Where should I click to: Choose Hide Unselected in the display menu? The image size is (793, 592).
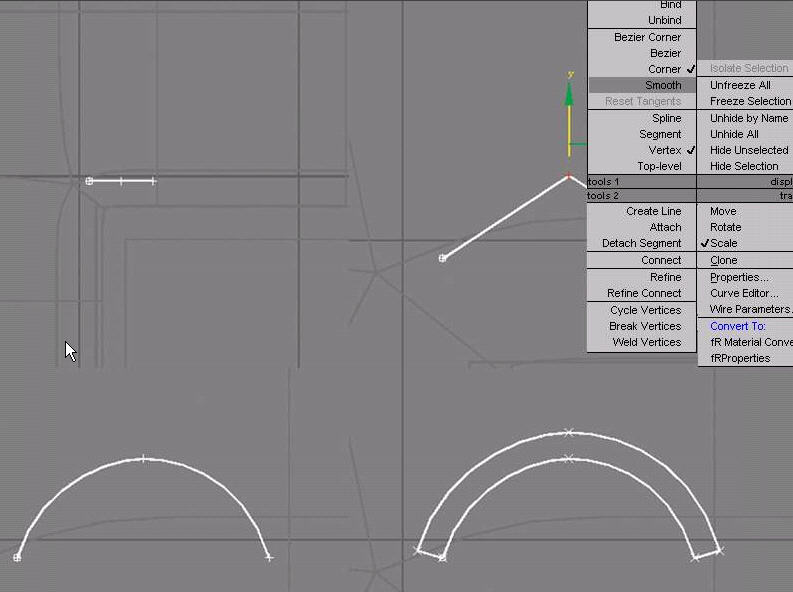point(748,150)
